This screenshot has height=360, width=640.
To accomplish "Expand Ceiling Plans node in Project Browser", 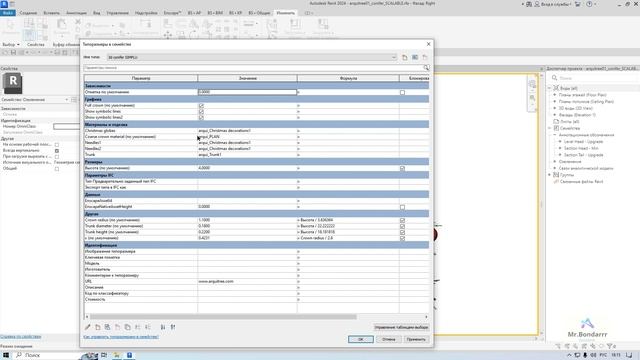I will [x=555, y=102].
